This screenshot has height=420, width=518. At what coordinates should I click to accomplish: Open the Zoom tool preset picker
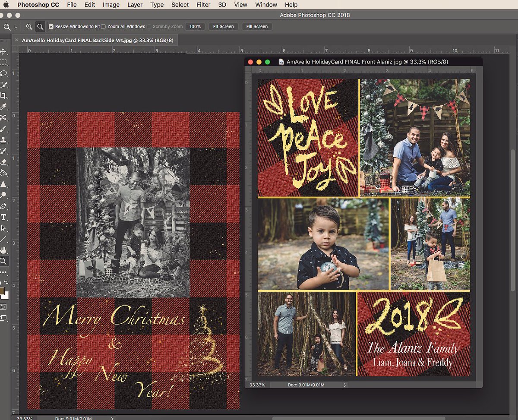10,27
